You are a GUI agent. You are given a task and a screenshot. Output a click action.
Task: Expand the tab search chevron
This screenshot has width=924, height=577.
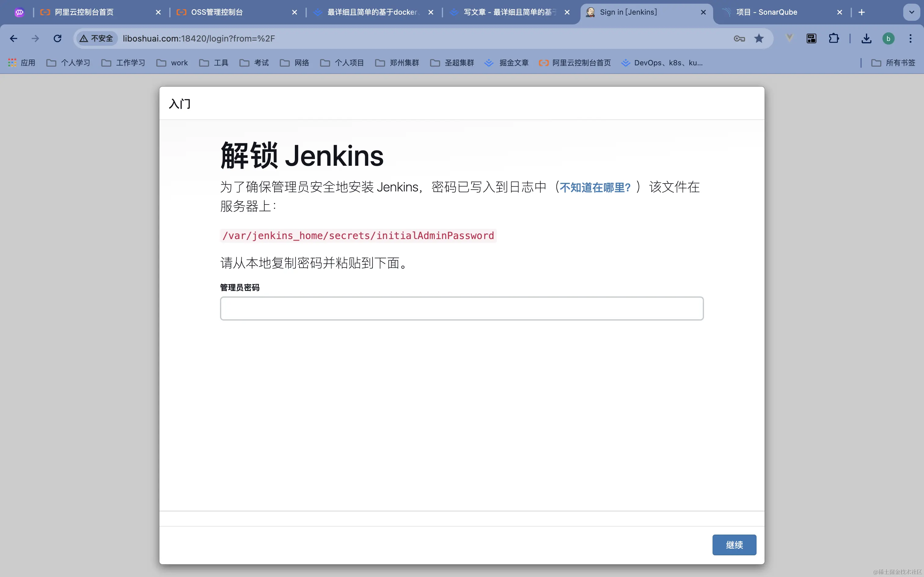tap(911, 12)
